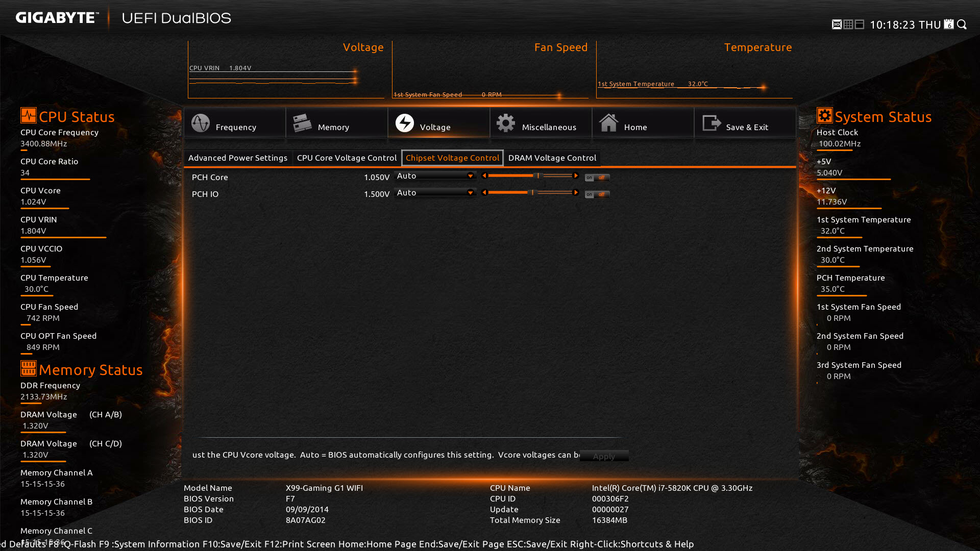Click the PCH IO 1.500V value
980x551 pixels.
click(377, 194)
